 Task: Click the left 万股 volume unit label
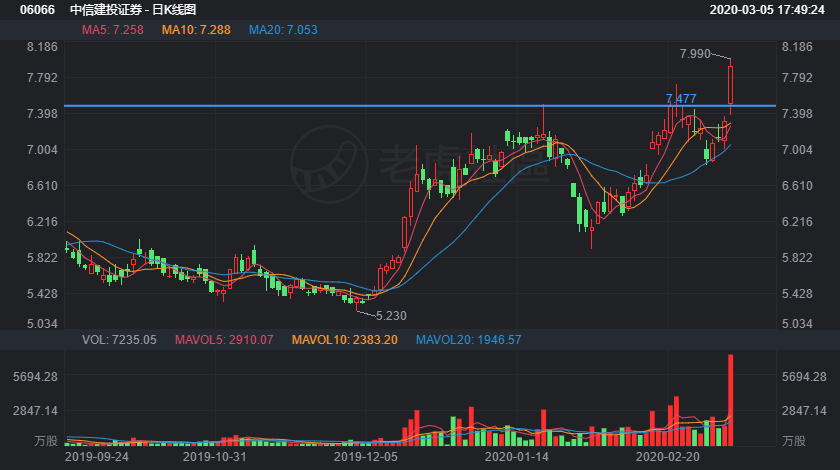point(46,441)
